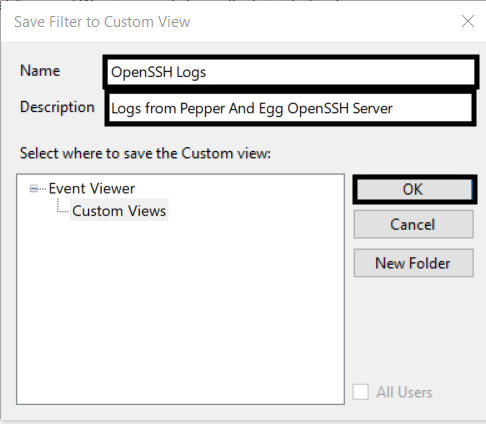This screenshot has height=424, width=486.
Task: Click the Name field label
Action: [x=40, y=71]
